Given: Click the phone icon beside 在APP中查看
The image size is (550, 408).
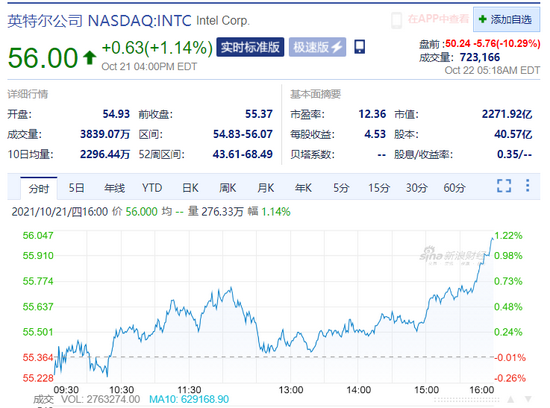Looking at the screenshot, I should [x=396, y=20].
